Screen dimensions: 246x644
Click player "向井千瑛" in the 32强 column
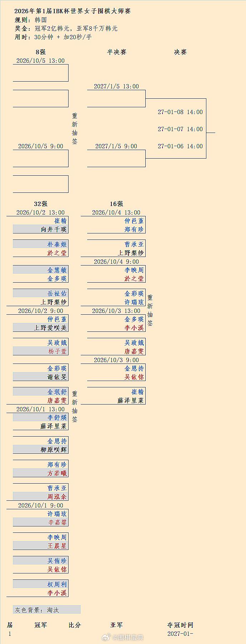click(54, 230)
